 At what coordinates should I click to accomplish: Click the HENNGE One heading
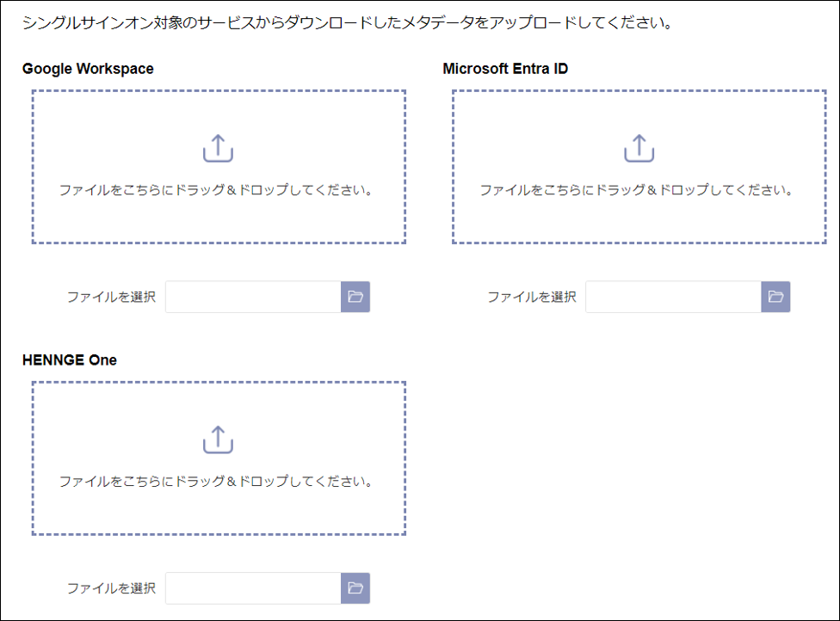70,360
